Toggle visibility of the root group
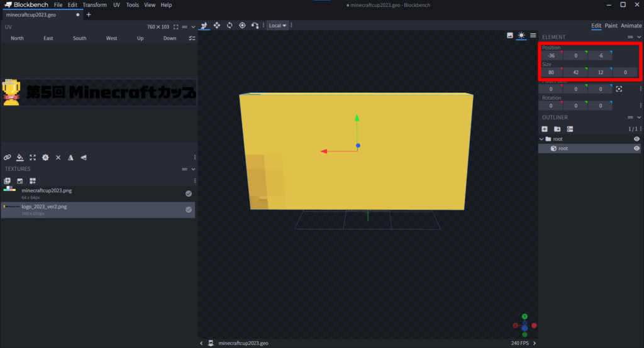This screenshot has height=348, width=644. [x=636, y=139]
